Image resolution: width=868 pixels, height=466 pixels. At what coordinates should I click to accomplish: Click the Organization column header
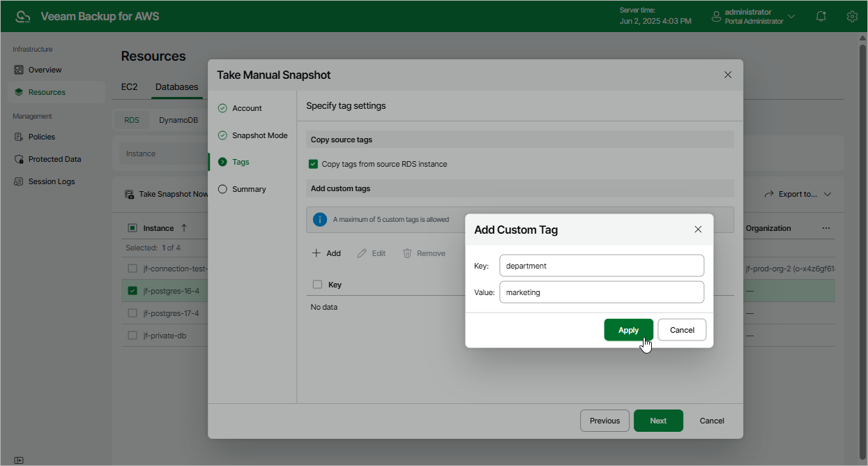click(x=768, y=228)
